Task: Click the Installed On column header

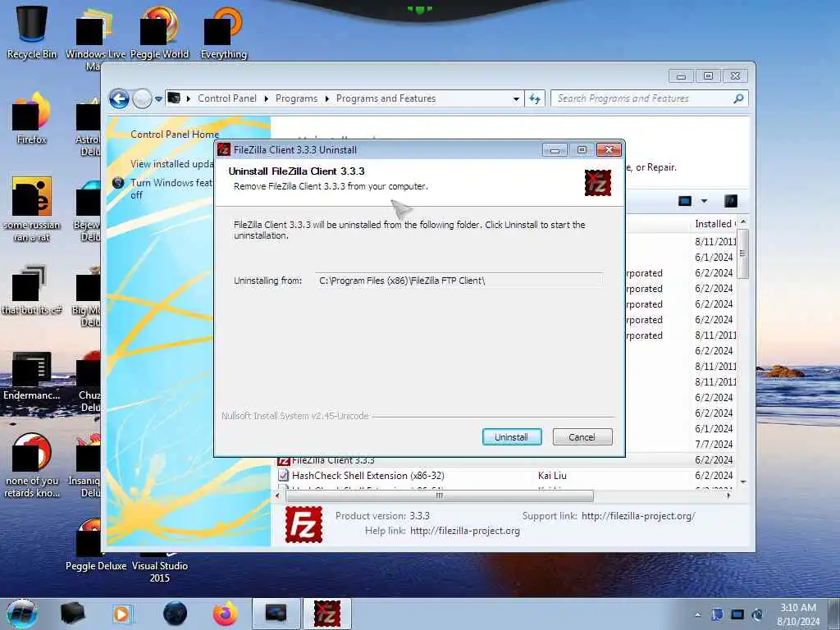Action: pyautogui.click(x=714, y=224)
